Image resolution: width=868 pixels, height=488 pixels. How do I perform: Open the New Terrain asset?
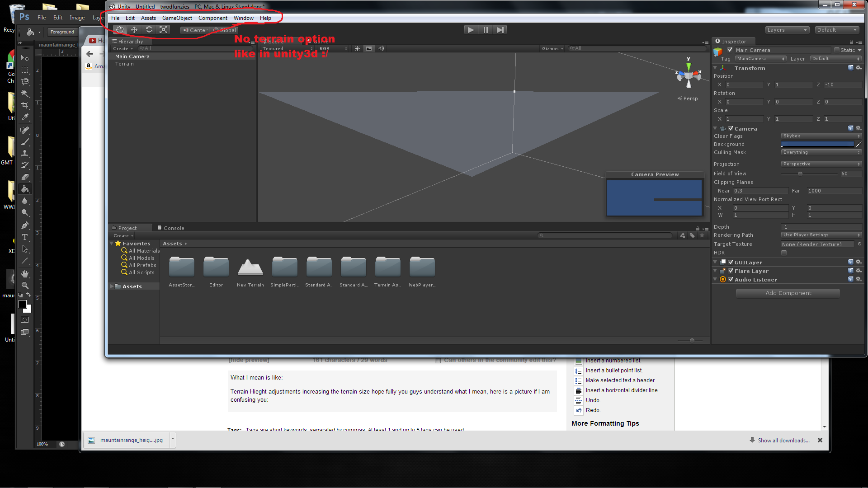250,272
